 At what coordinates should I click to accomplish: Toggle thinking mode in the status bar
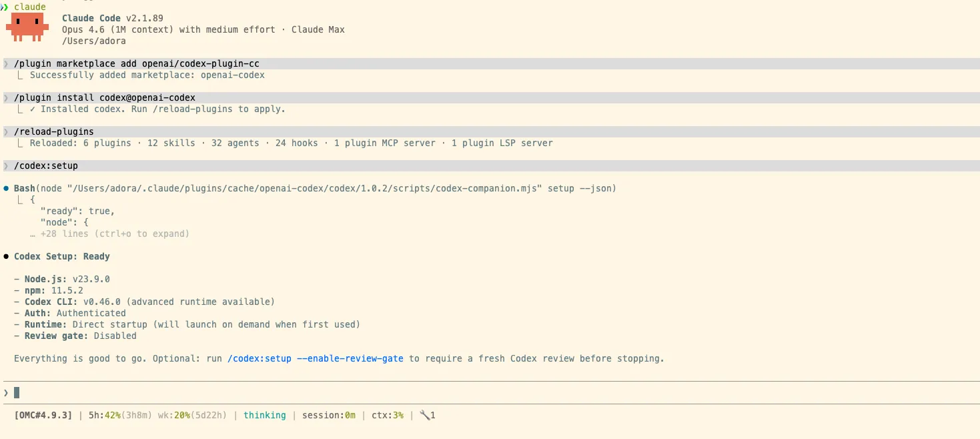click(x=264, y=414)
